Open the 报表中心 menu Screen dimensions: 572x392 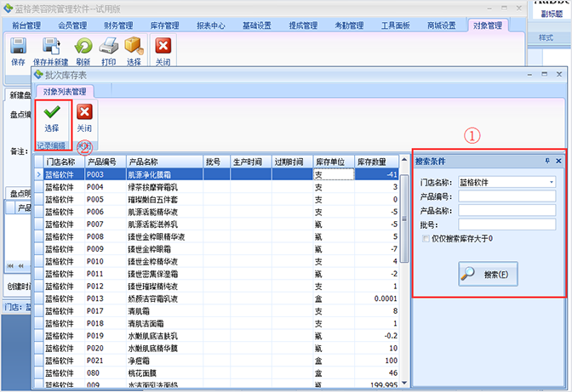click(211, 26)
